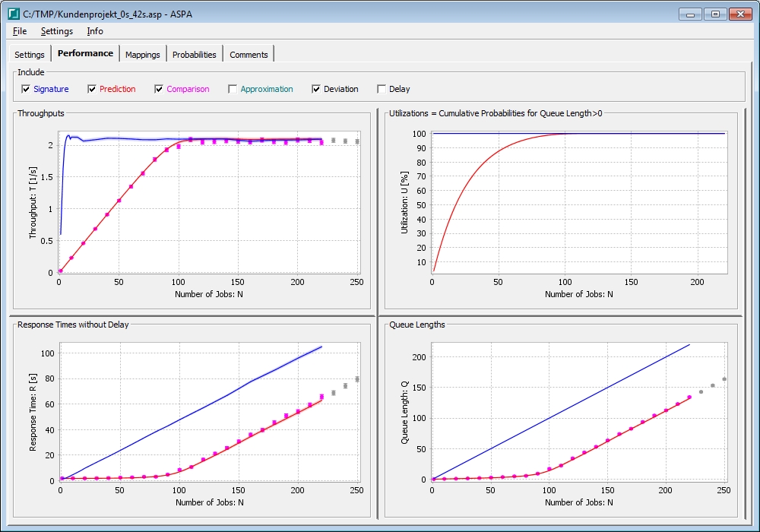Click the 'Response Times without Delay' title
The image size is (760, 532).
[x=73, y=325]
